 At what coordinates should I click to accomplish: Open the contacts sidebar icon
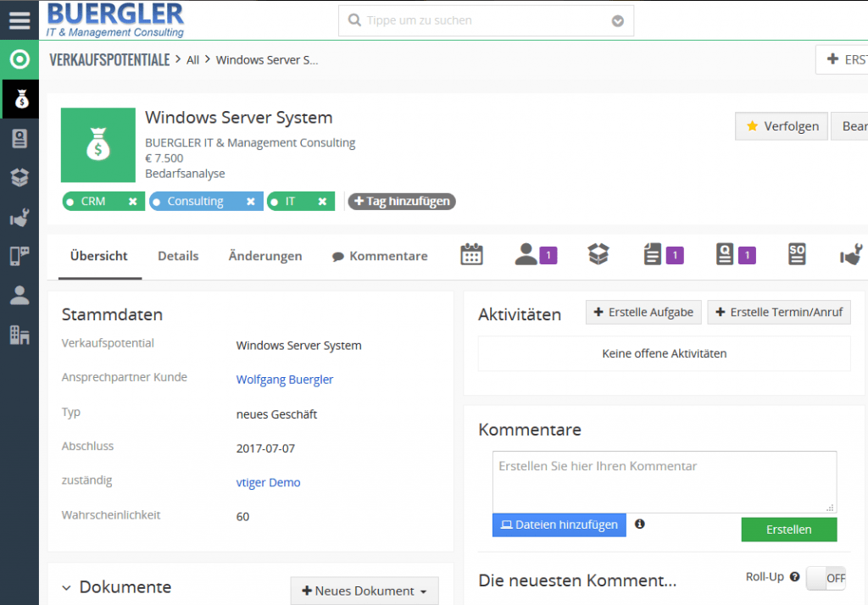pos(19,139)
